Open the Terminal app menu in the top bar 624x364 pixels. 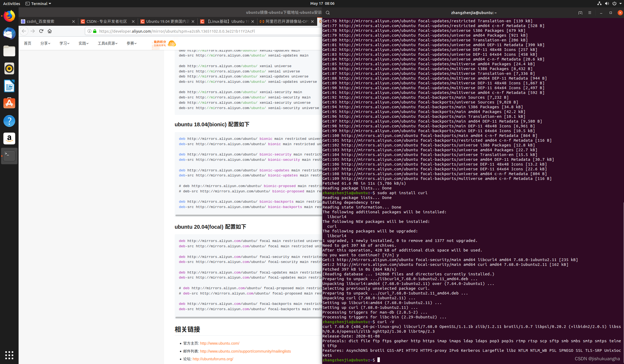[38, 3]
